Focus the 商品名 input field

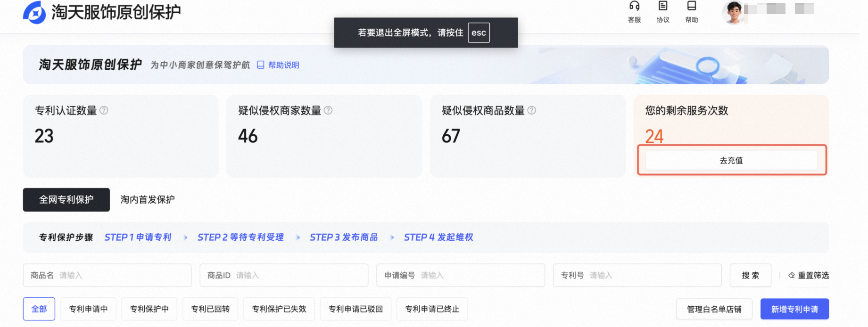point(107,275)
